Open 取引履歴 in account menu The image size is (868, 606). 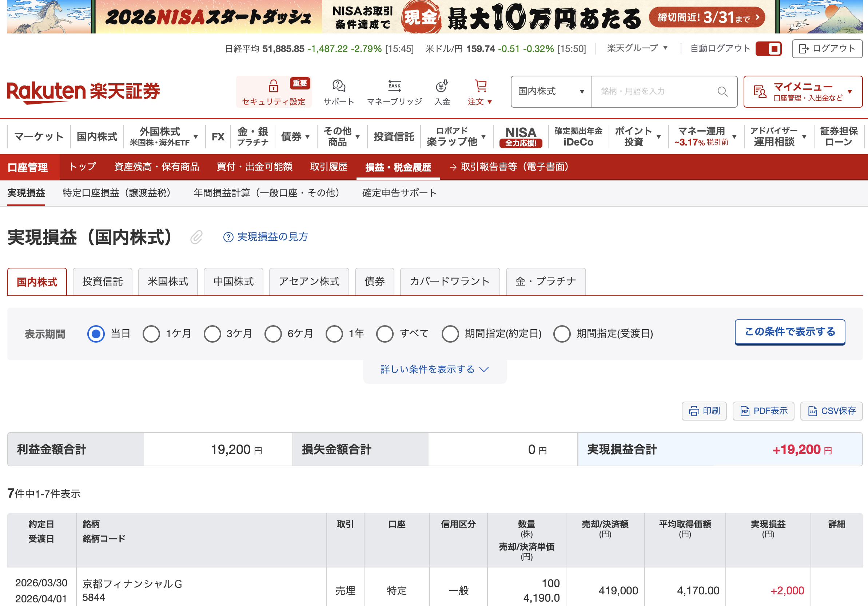pos(329,167)
